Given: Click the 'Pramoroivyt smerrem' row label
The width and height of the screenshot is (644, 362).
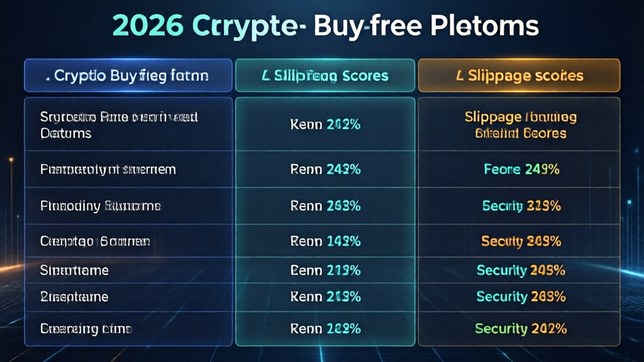Looking at the screenshot, I should tap(108, 169).
